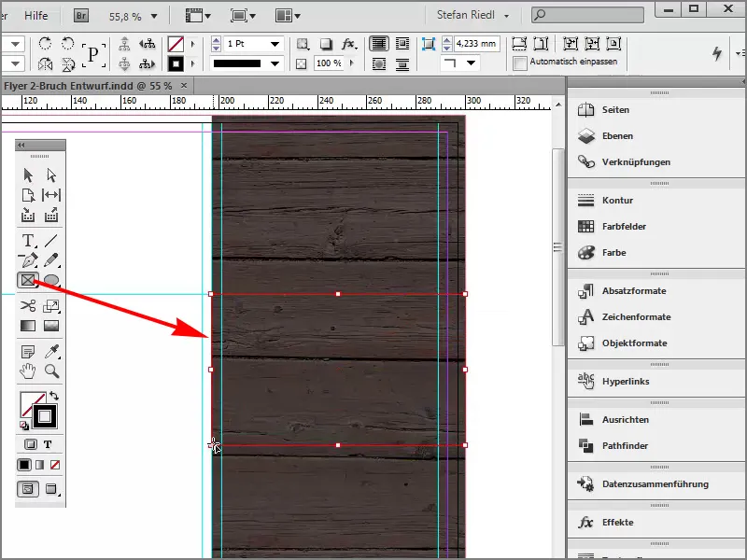This screenshot has height=560, width=747.
Task: Select the Pen tool
Action: click(28, 260)
